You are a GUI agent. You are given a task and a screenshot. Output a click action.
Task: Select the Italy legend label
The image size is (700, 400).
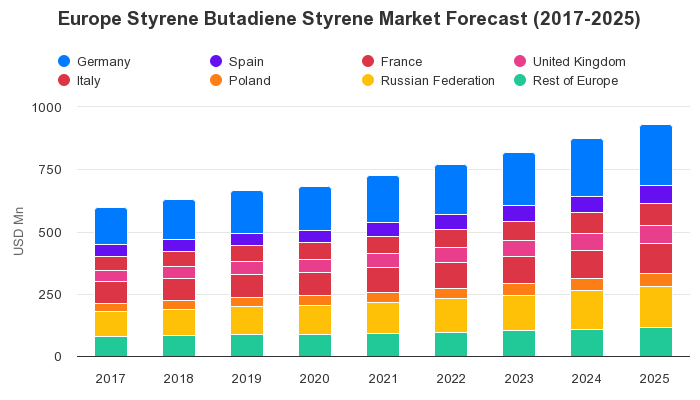(x=88, y=81)
